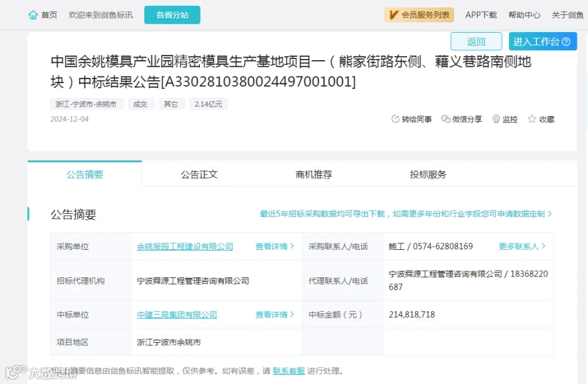The image size is (588, 384).
Task: Open the data export 数据定制 link
Action: tap(406, 214)
